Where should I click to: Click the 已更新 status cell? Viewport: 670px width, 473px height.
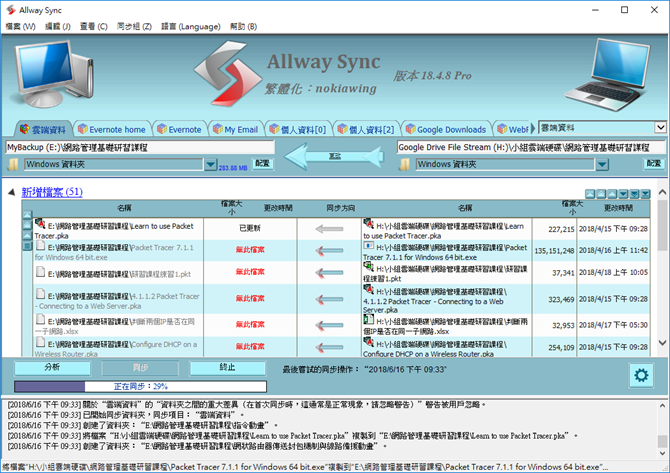pos(250,228)
